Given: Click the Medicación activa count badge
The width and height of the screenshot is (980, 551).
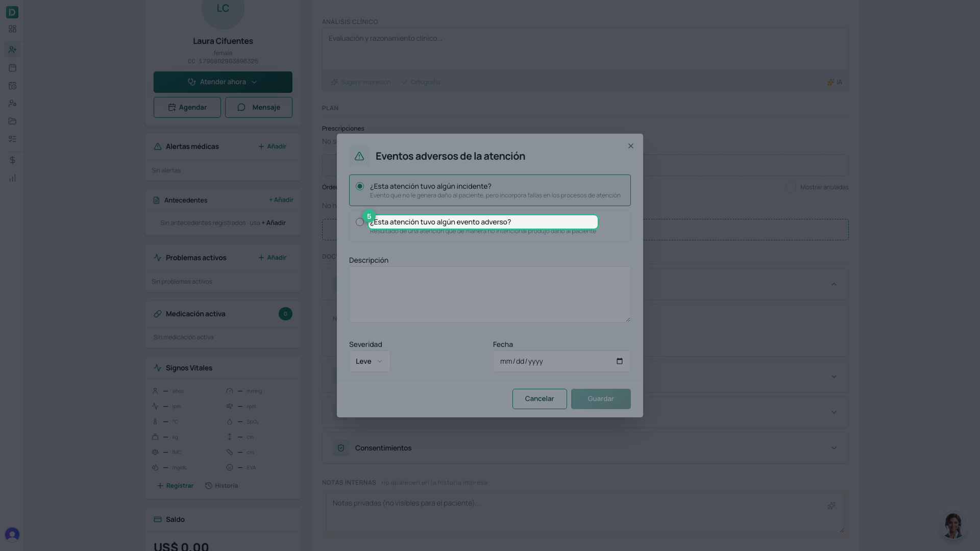Looking at the screenshot, I should click(x=285, y=314).
